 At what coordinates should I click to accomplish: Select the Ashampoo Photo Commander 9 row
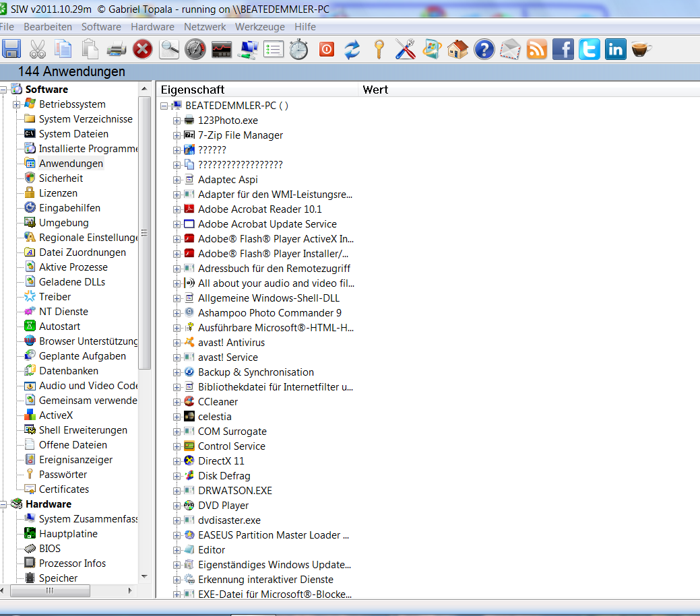pyautogui.click(x=269, y=313)
